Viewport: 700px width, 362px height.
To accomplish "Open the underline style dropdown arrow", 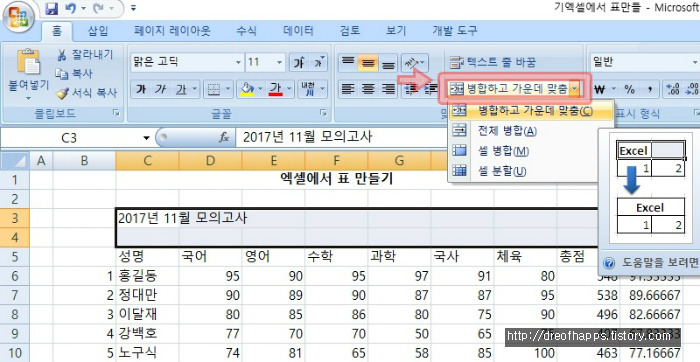I will [x=195, y=89].
